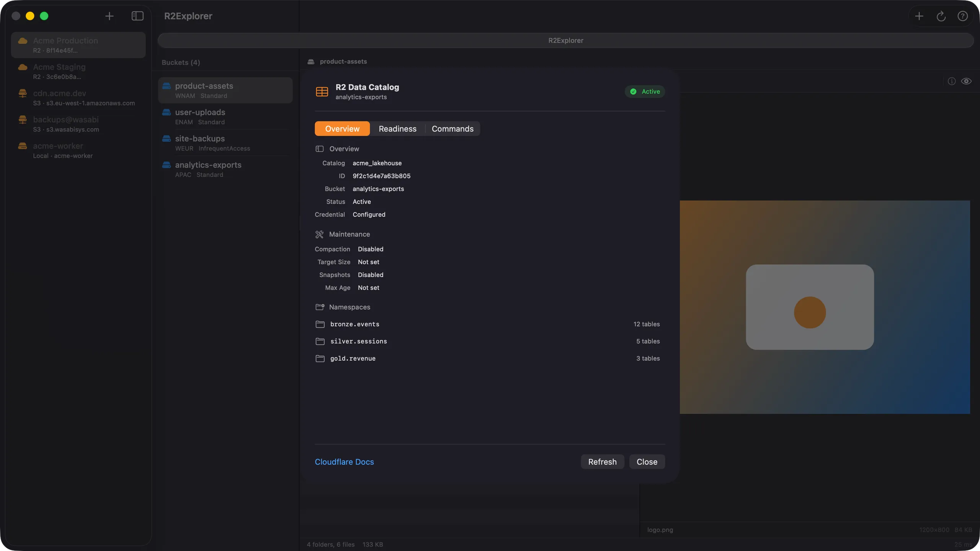
Task: Click the Maintenance wrench icon
Action: coord(319,234)
